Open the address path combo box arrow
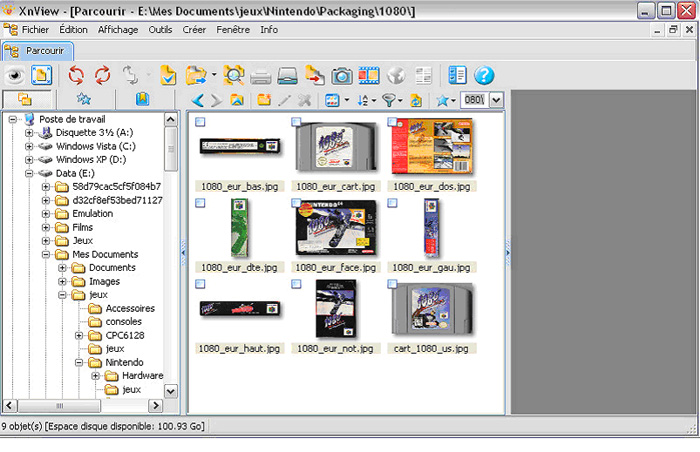The height and width of the screenshot is (452, 700). pyautogui.click(x=496, y=100)
